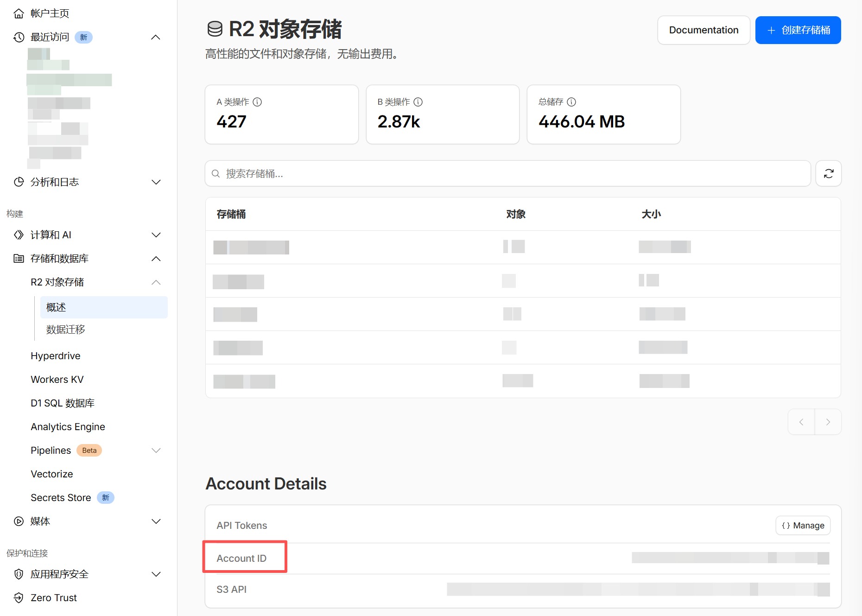862x616 pixels.
Task: Select Workers KV in the sidebar
Action: tap(57, 379)
